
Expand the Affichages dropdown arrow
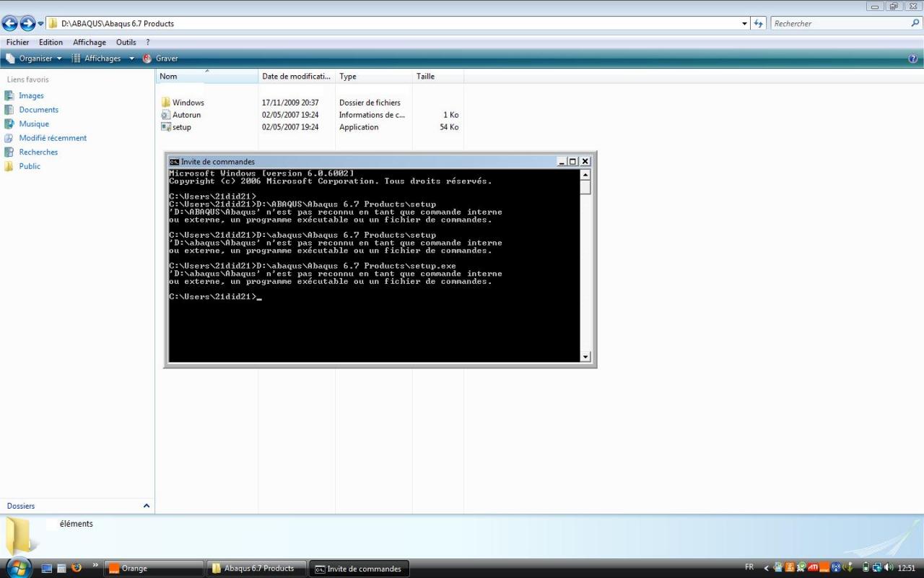[x=131, y=59]
